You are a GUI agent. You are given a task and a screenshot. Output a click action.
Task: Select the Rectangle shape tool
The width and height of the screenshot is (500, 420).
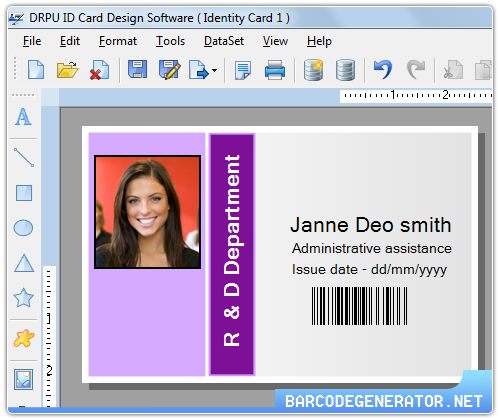(24, 193)
